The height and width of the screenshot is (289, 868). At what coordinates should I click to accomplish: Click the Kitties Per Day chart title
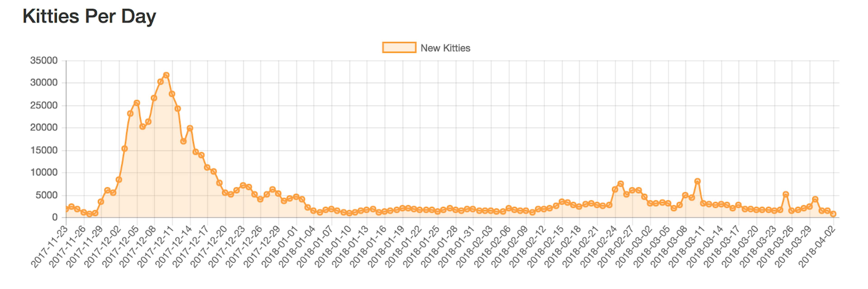pyautogui.click(x=89, y=16)
